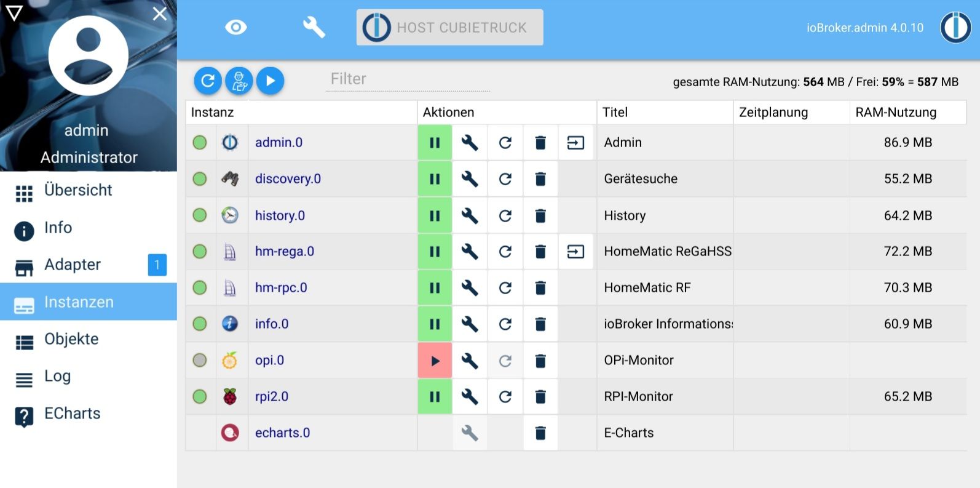980x488 pixels.
Task: Open the Log menu item
Action: click(x=89, y=377)
